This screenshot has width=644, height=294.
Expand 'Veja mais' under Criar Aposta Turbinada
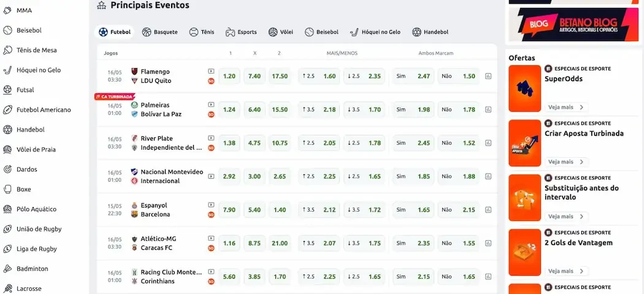point(566,162)
